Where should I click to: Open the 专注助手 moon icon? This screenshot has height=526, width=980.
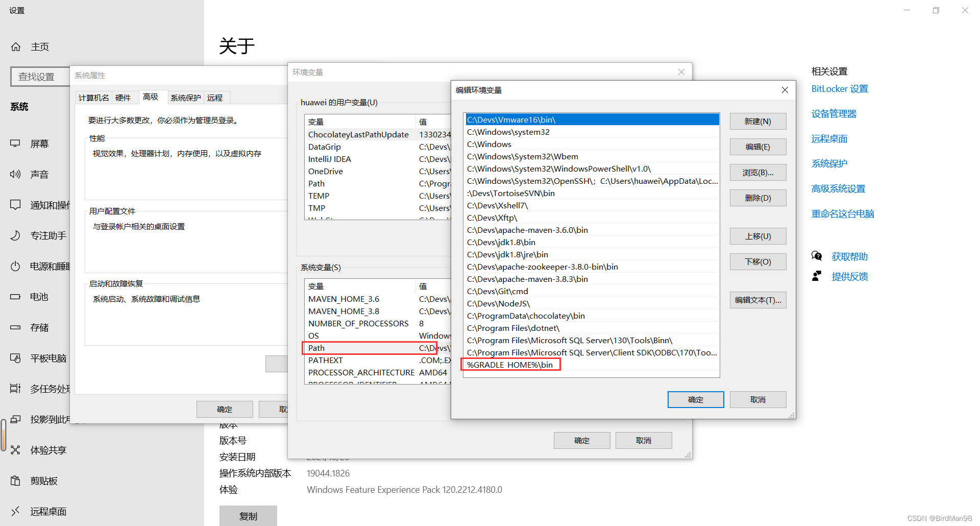(15, 235)
